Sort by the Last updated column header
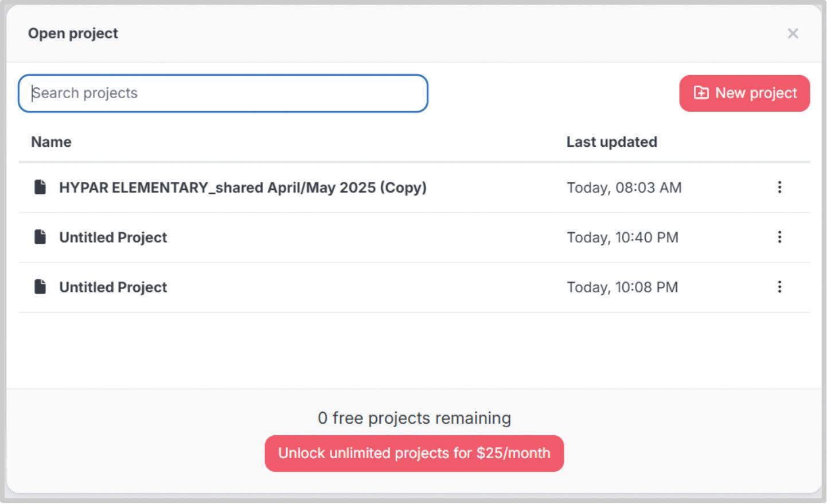827x504 pixels. coord(611,142)
